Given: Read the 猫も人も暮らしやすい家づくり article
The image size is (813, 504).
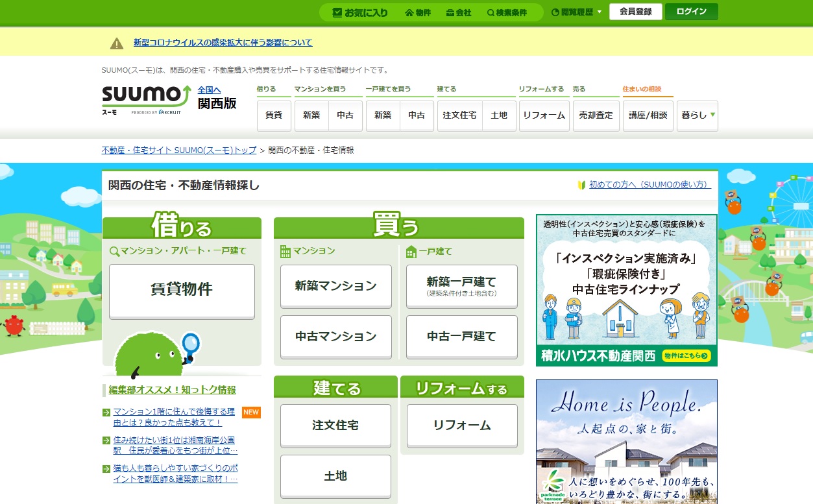Looking at the screenshot, I should click(x=175, y=474).
